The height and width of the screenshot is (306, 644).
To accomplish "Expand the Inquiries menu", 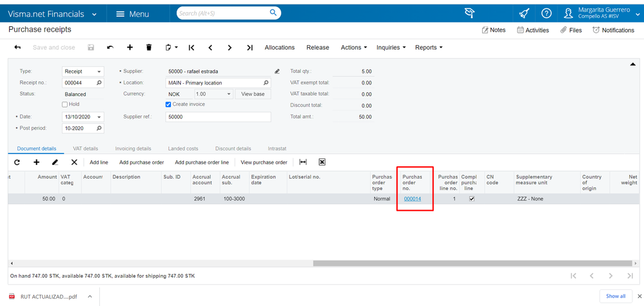I will point(391,48).
